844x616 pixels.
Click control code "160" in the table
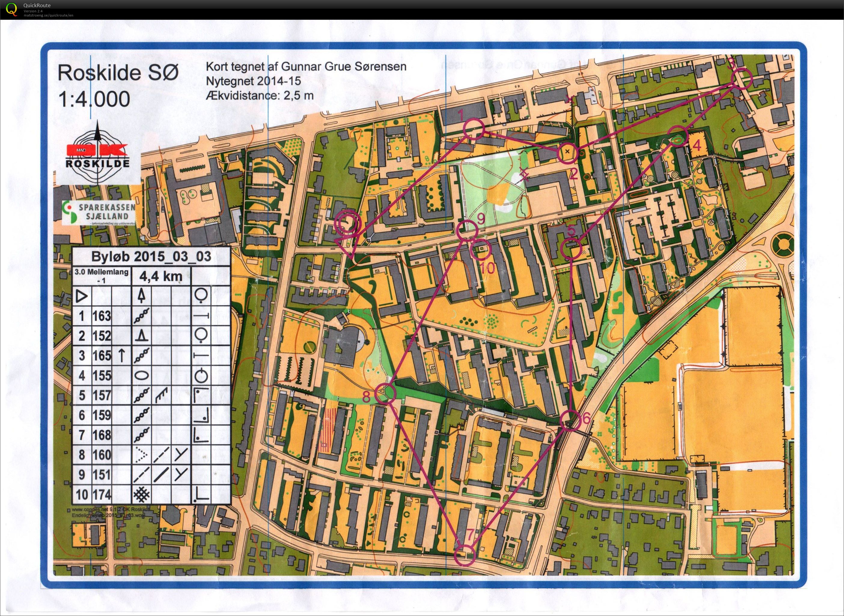click(x=102, y=455)
